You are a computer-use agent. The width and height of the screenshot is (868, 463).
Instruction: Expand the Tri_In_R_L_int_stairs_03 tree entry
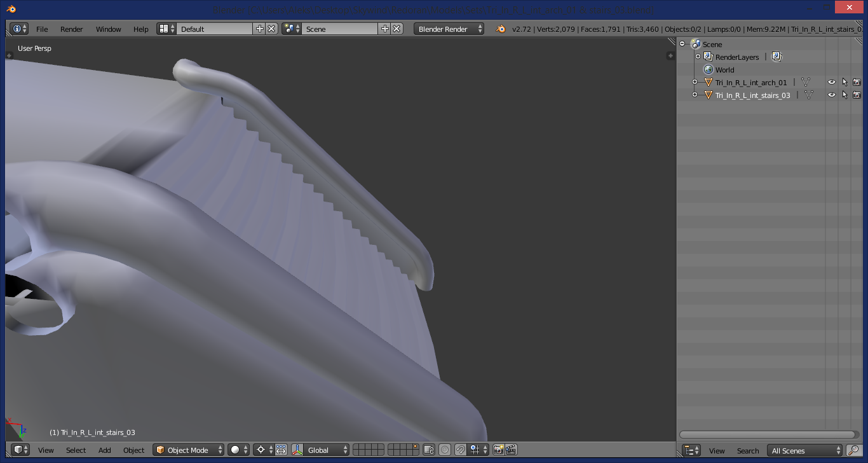(695, 95)
